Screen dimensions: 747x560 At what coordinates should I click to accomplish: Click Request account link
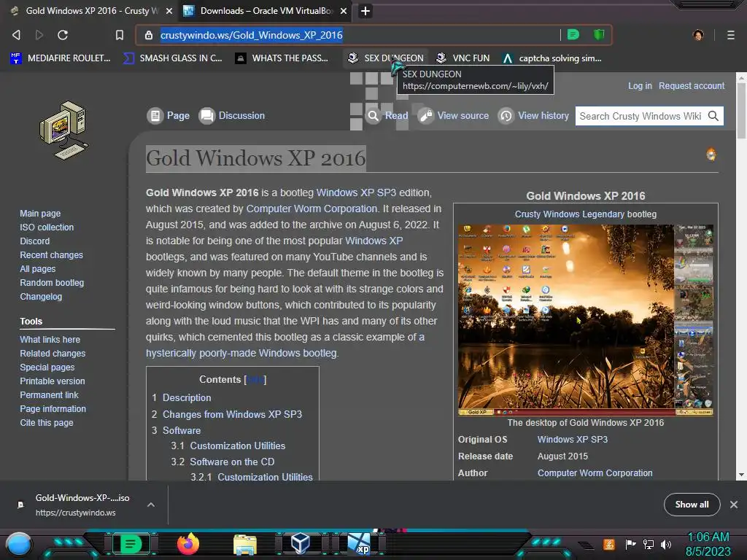click(x=692, y=86)
